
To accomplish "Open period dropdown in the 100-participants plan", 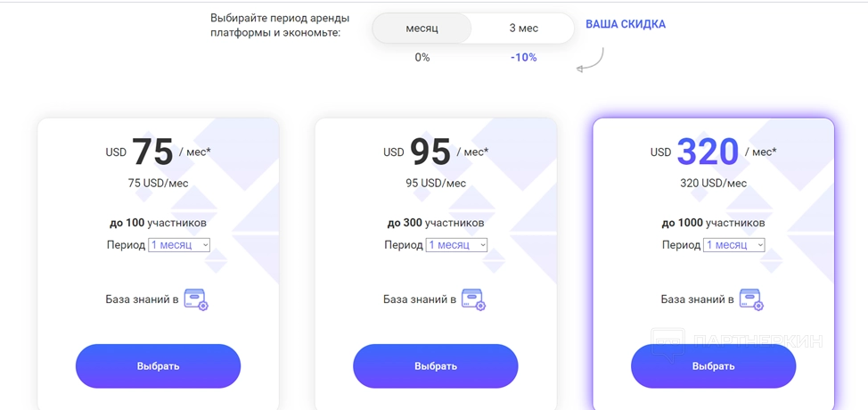I will 179,244.
